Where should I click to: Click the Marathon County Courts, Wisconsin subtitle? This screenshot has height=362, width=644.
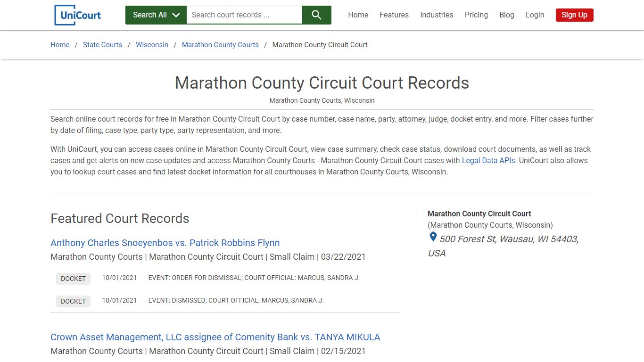(x=322, y=100)
